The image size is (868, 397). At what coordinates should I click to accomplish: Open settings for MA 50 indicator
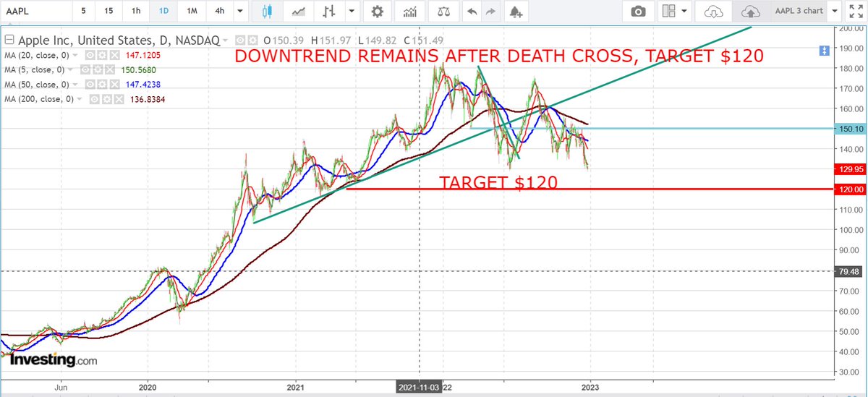(102, 85)
